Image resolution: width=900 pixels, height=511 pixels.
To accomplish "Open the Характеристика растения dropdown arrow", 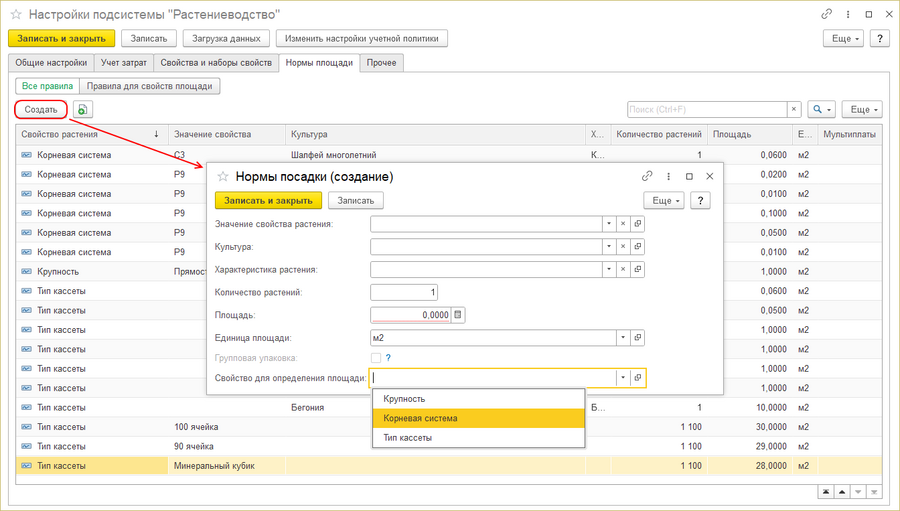I will click(x=608, y=269).
